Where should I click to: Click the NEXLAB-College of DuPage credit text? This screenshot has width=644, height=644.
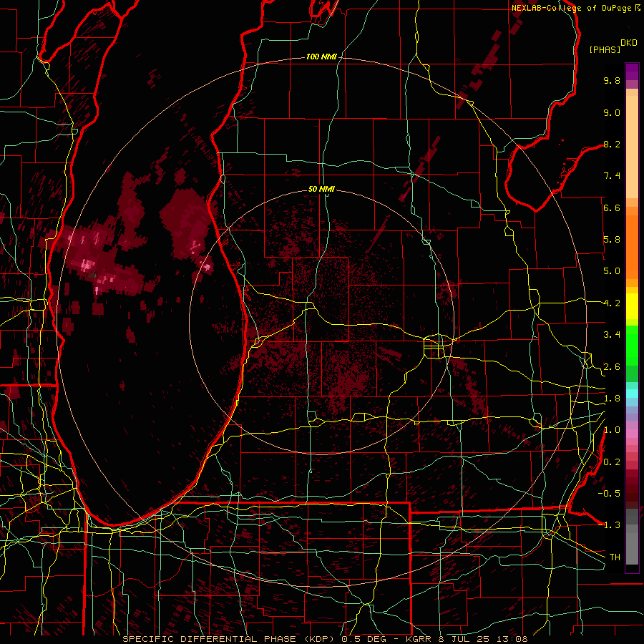click(x=572, y=8)
